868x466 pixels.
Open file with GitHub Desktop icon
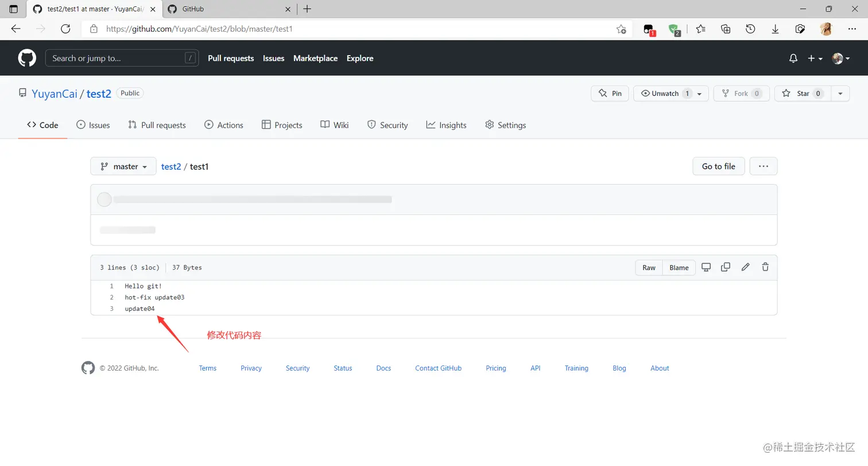[707, 267]
